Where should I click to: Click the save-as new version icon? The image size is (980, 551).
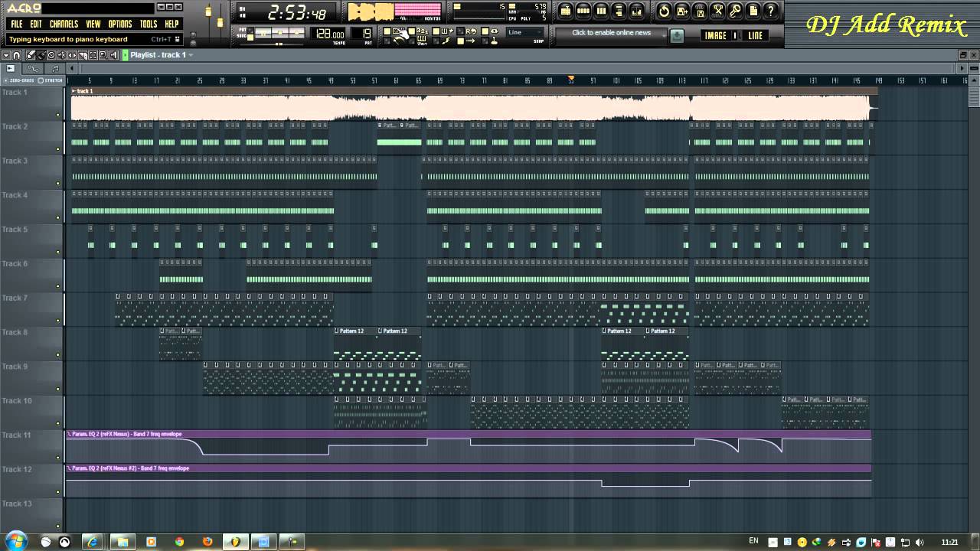pos(681,11)
